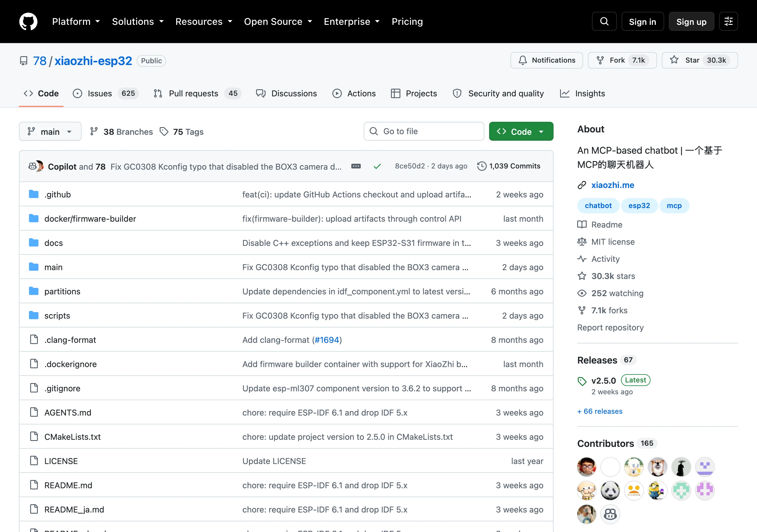Switch to the Issues tab
Screen dimensions: 757x532
106,94
